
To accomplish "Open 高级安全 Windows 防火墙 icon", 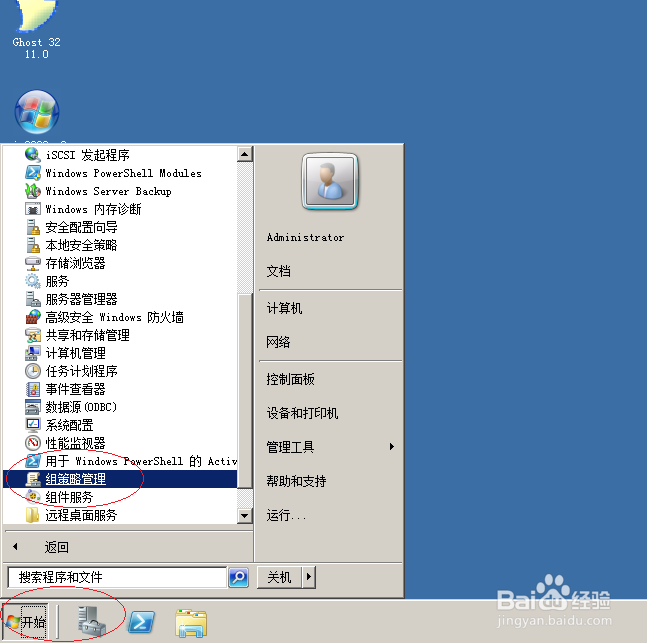I will [x=33, y=317].
